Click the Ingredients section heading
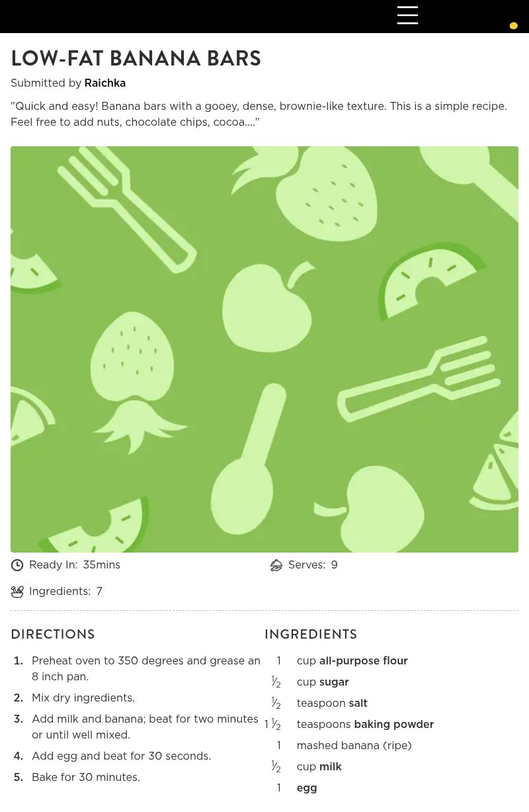529x812 pixels. [x=311, y=634]
